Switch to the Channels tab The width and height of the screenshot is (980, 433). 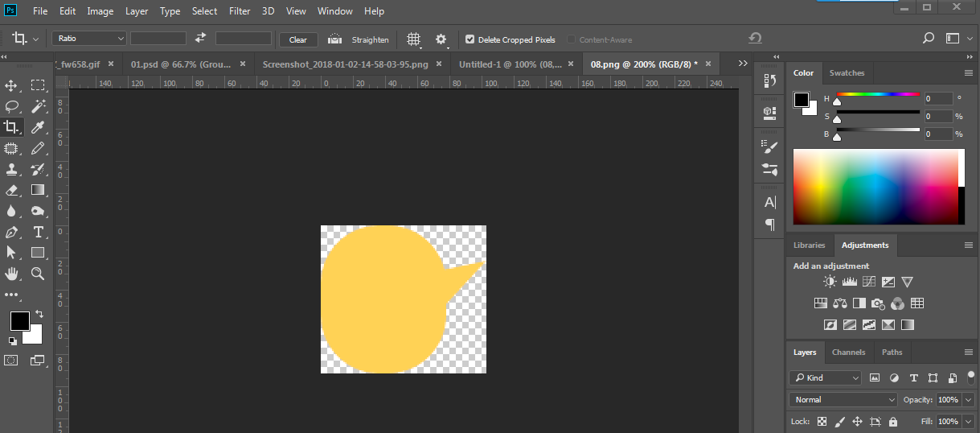pos(849,352)
